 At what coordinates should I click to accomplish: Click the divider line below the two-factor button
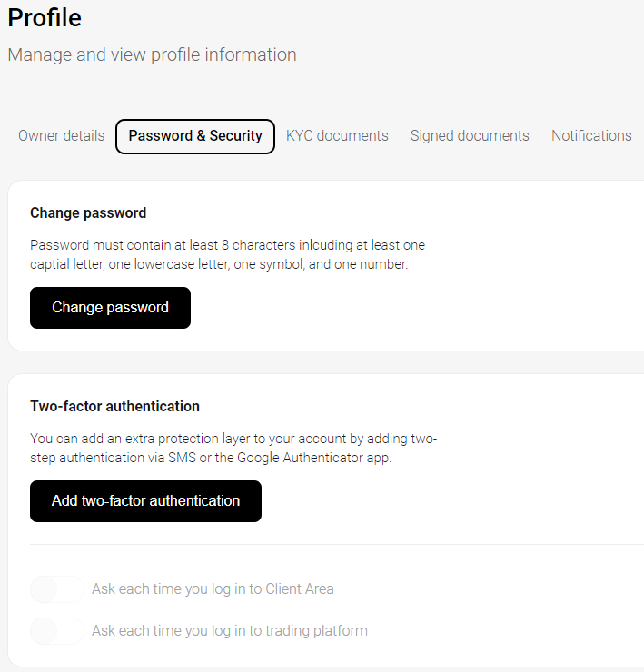click(337, 544)
